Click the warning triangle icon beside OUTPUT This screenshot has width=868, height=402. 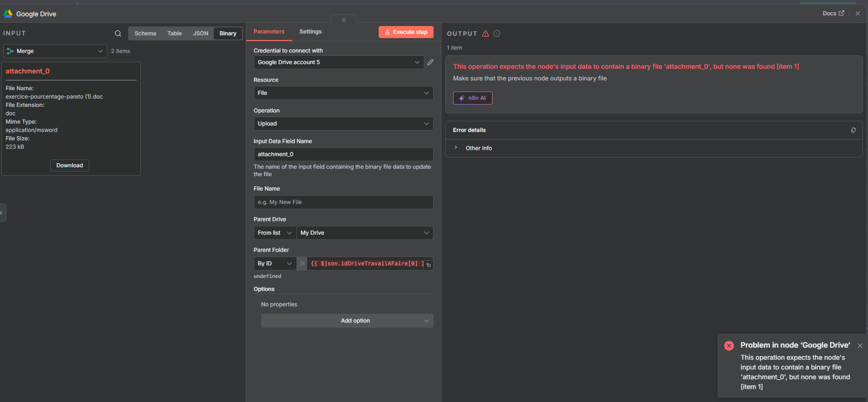click(x=486, y=33)
